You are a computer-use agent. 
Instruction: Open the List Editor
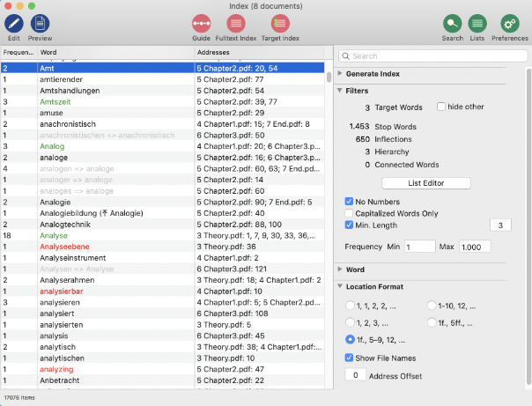coord(426,183)
